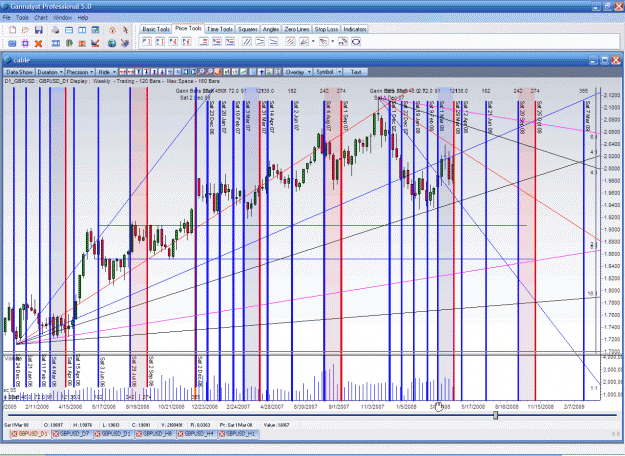The height and width of the screenshot is (456, 625).
Task: Open the Symbol dropdown
Action: [328, 72]
